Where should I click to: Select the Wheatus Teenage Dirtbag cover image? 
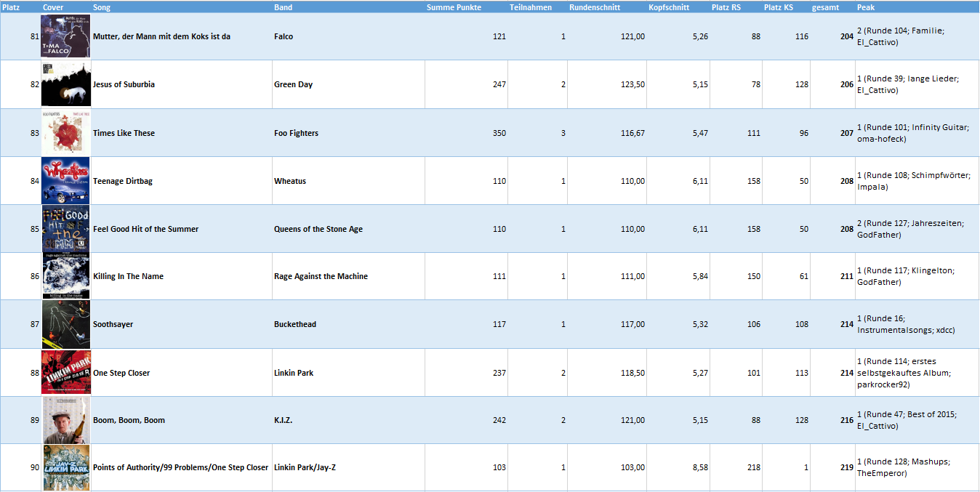point(65,181)
